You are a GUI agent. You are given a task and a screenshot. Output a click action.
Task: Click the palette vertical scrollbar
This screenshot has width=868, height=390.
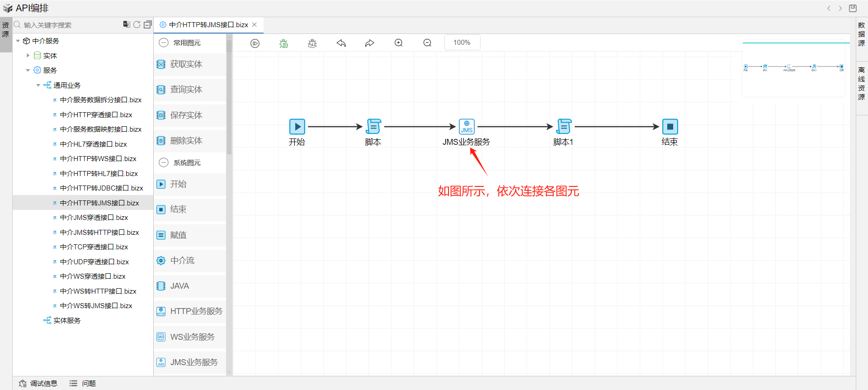pyautogui.click(x=229, y=97)
